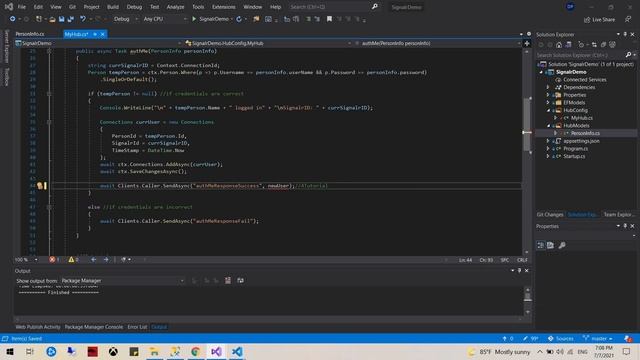640x360 pixels.
Task: Click Property Pages wrench icon
Action: [562, 245]
